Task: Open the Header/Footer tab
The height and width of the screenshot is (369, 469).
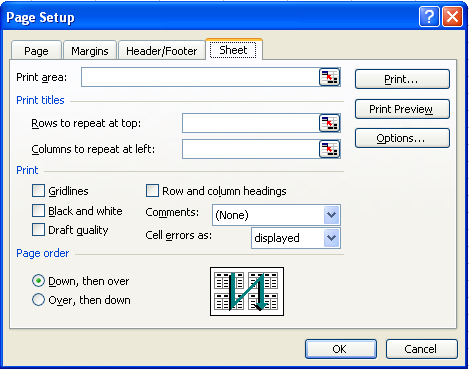Action: (162, 51)
